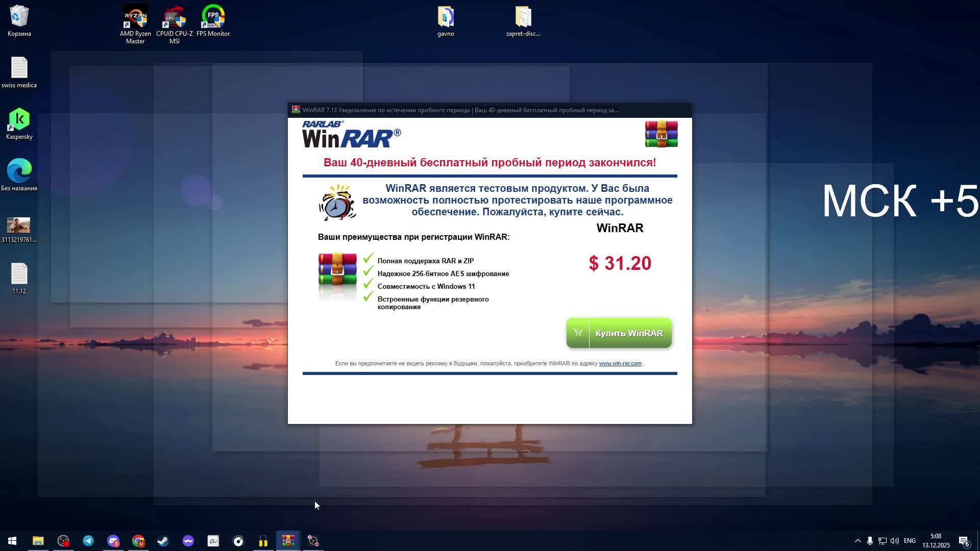The width and height of the screenshot is (980, 551).
Task: Open Steam from the taskbar
Action: click(x=163, y=541)
